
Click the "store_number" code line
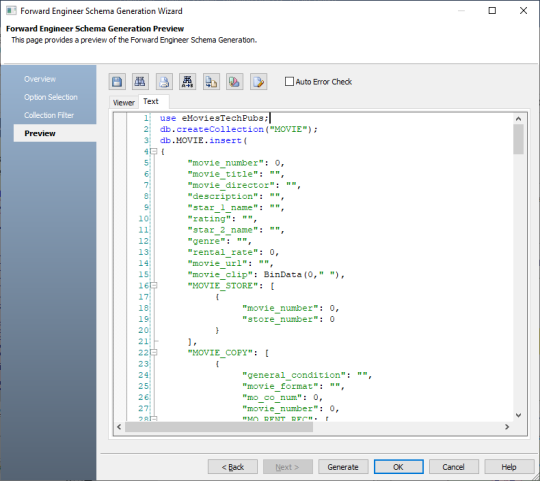[289, 320]
